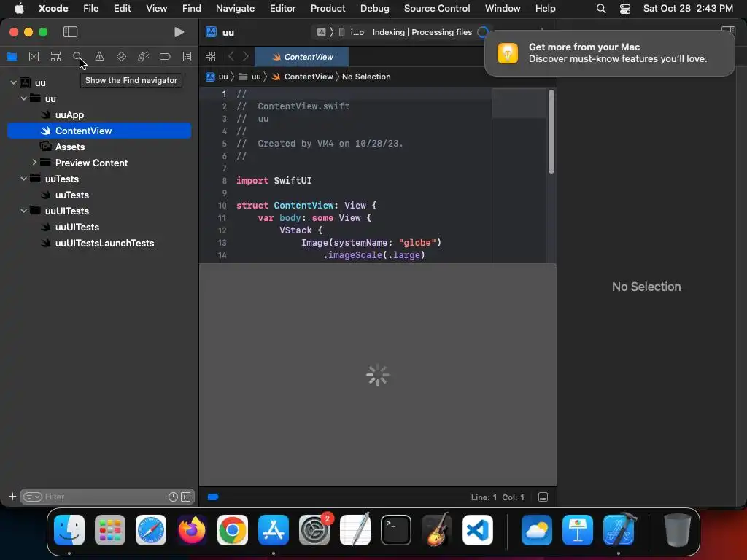
Task: Toggle recent files filter clock icon
Action: coord(173,497)
